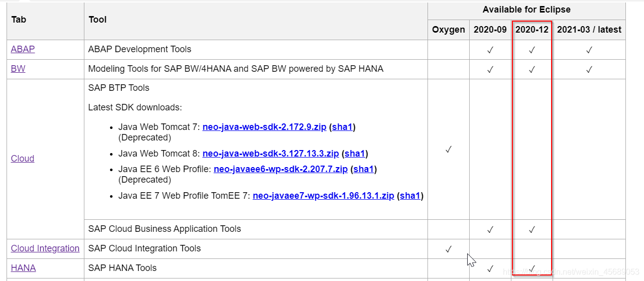
Task: Open sha1 link for Java EE 7 TomEE 7
Action: click(x=410, y=196)
